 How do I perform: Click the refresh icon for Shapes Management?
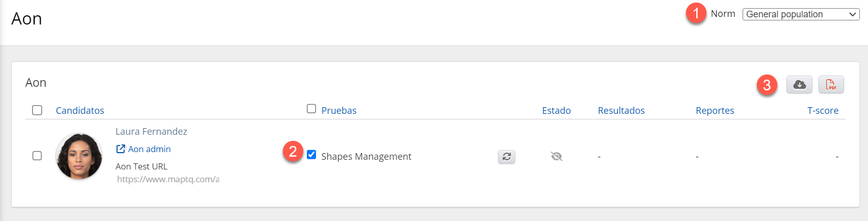(507, 157)
